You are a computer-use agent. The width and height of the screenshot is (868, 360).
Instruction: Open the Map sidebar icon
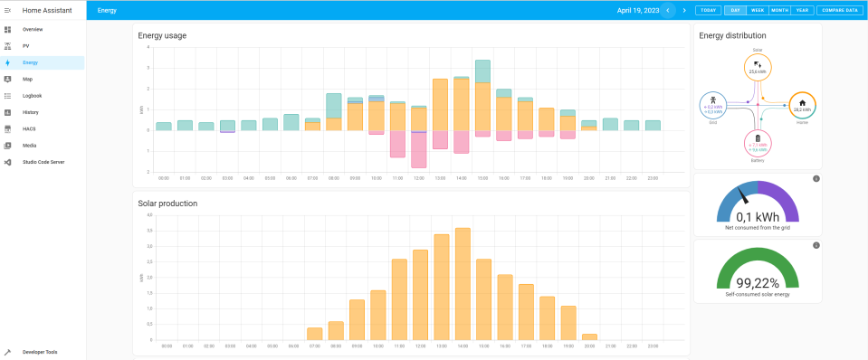point(8,79)
